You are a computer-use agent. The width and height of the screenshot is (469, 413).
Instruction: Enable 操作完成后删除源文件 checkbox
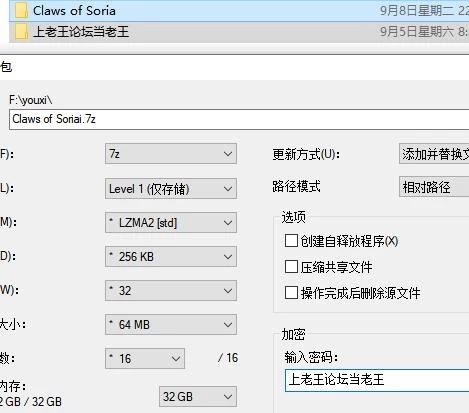[x=291, y=293]
